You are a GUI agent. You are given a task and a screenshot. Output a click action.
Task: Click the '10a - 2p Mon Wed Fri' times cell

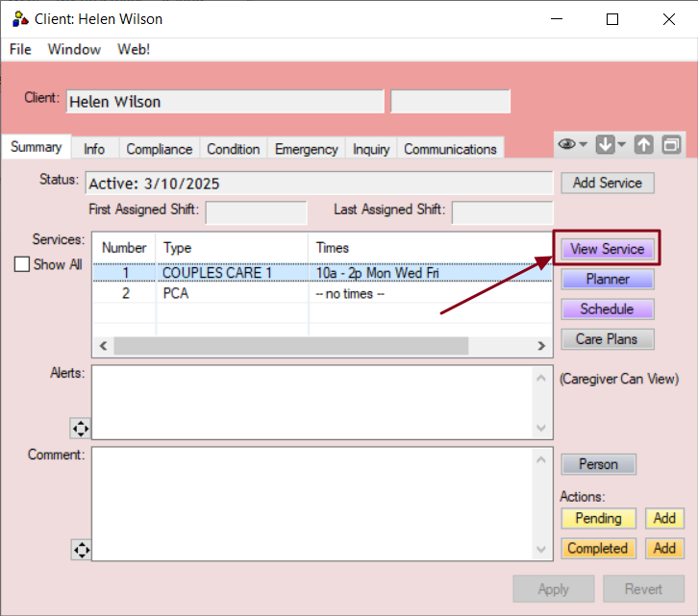point(378,273)
